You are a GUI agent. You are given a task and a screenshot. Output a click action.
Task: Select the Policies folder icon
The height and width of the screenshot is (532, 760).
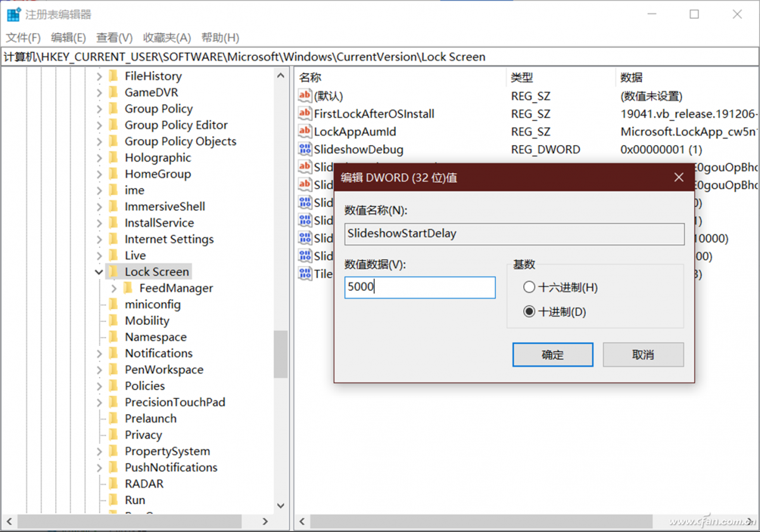click(113, 386)
